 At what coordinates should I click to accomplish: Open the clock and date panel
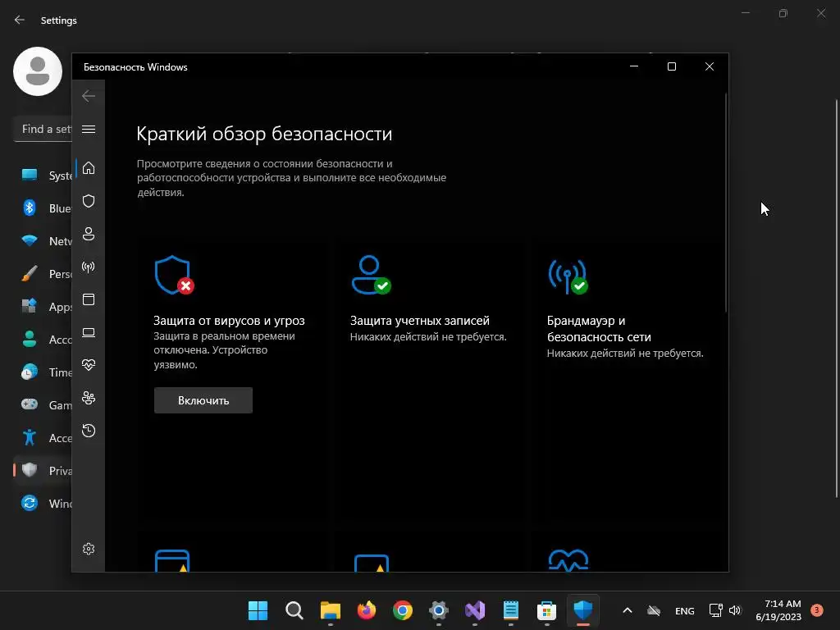click(778, 610)
